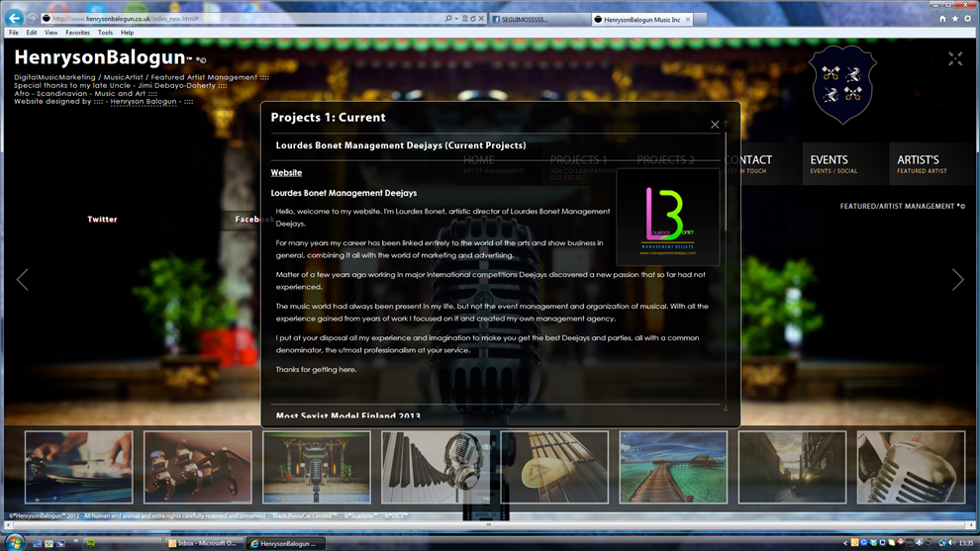
Task: Select the guitar strings with pick thumbnail
Action: pos(554,467)
